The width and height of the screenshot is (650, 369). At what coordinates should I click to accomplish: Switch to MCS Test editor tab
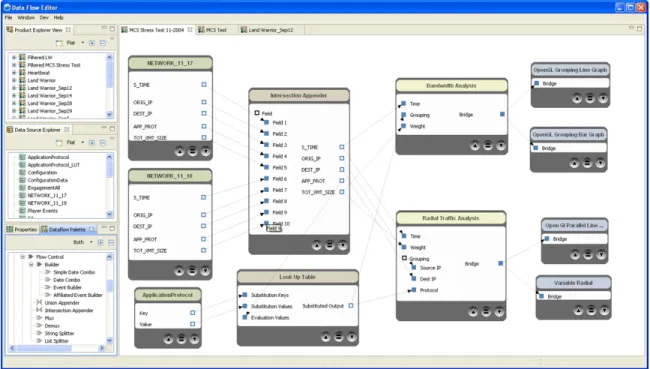point(216,30)
